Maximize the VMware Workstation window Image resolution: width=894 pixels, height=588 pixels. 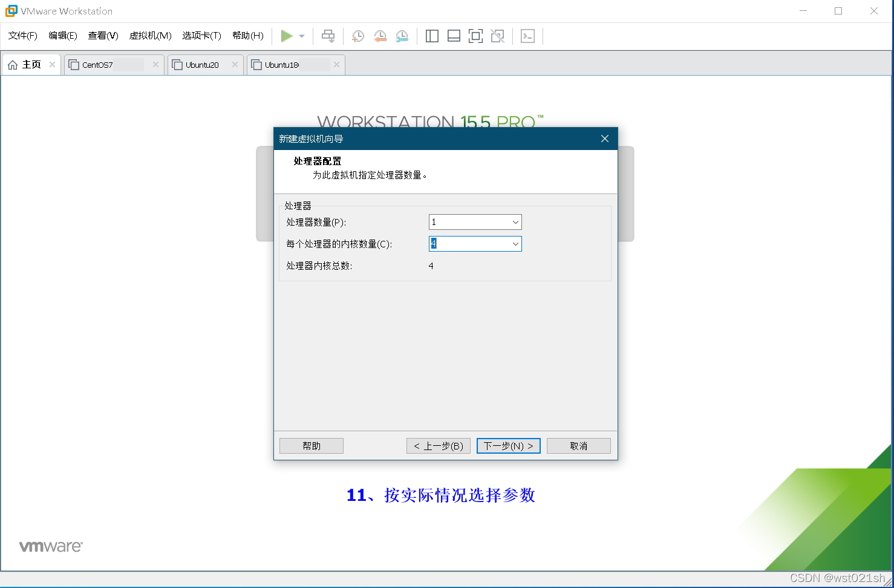[x=838, y=11]
